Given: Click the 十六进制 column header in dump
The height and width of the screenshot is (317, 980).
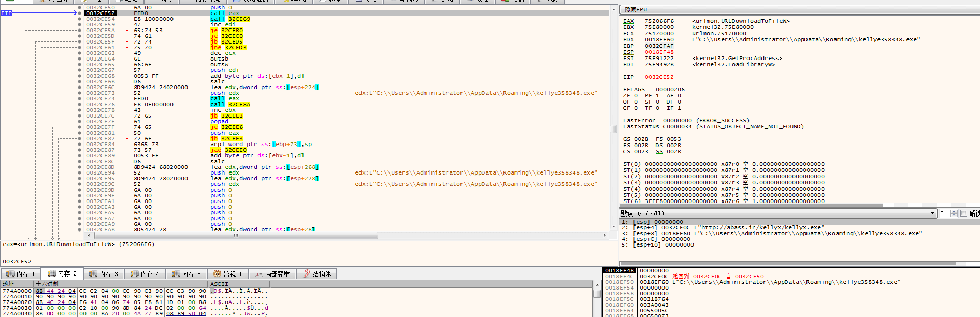Looking at the screenshot, I should click(x=121, y=284).
